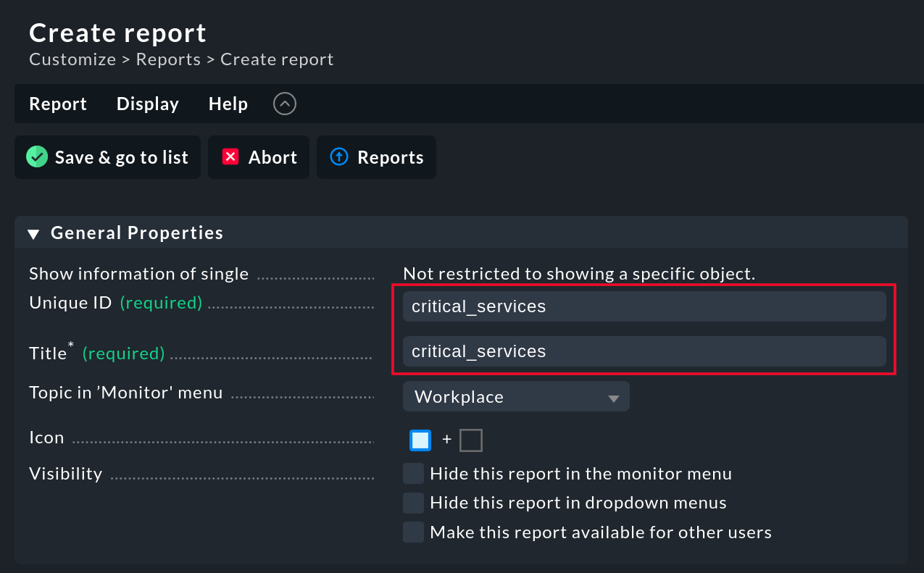Enable Hide this report in the monitor menu
Screen dimensions: 924x573
coord(414,474)
